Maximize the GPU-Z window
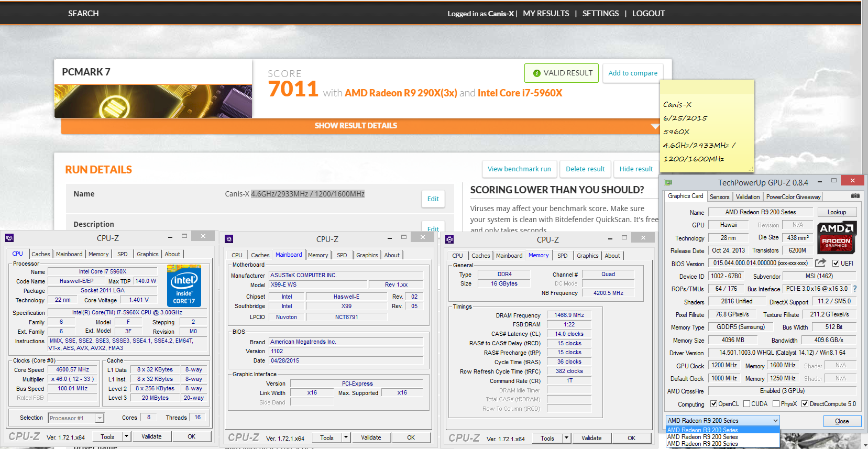Screen dimensions: 868x449 [x=834, y=181]
